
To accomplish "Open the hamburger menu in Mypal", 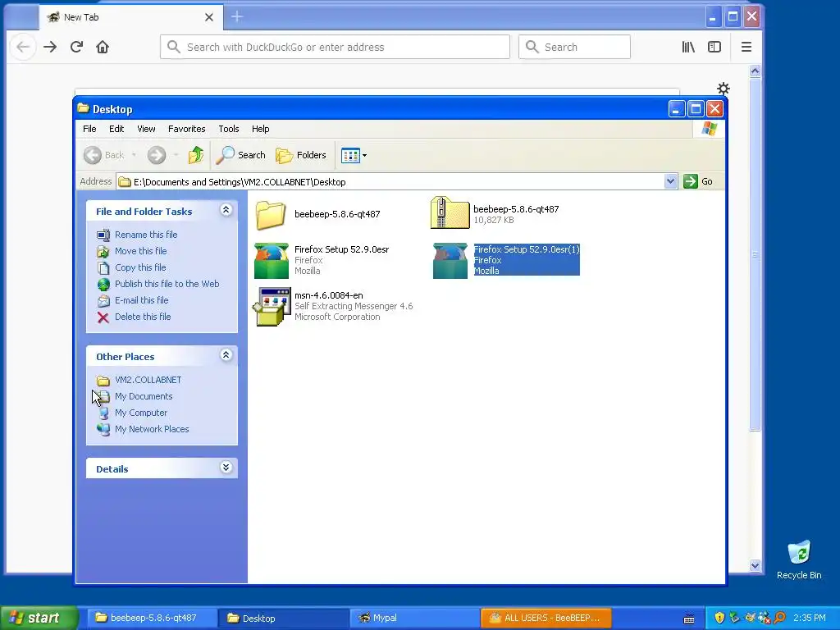I will pyautogui.click(x=746, y=47).
